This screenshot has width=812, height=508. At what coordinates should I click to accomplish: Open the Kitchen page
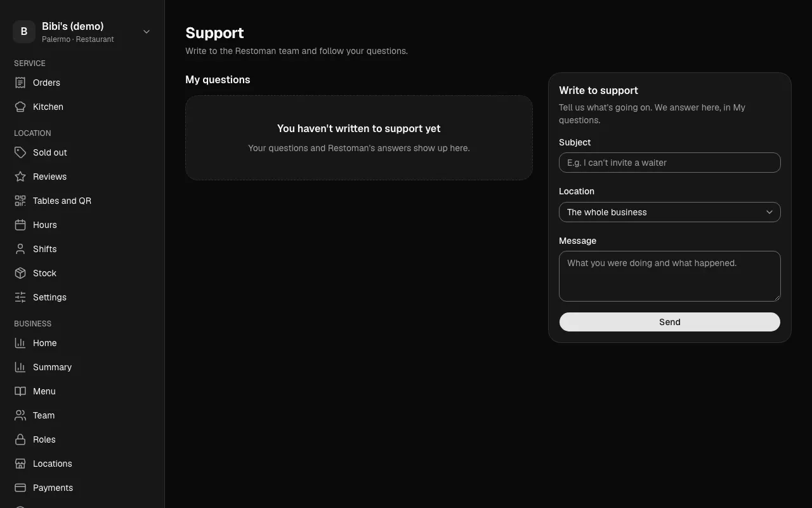click(82, 107)
